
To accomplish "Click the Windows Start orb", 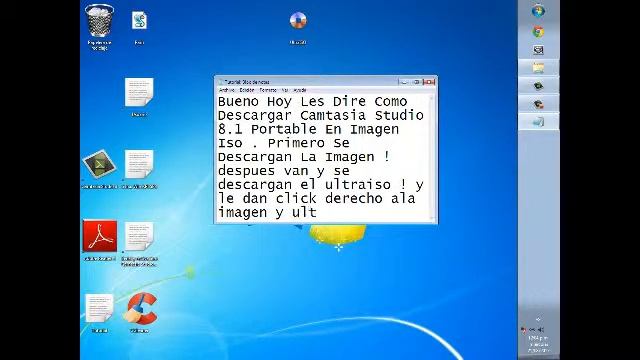I will [x=538, y=11].
